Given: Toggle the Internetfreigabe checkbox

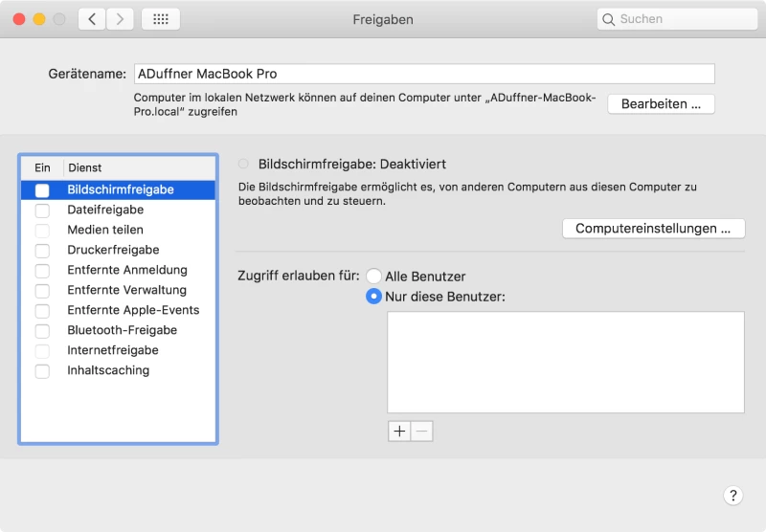Looking at the screenshot, I should pyautogui.click(x=42, y=350).
